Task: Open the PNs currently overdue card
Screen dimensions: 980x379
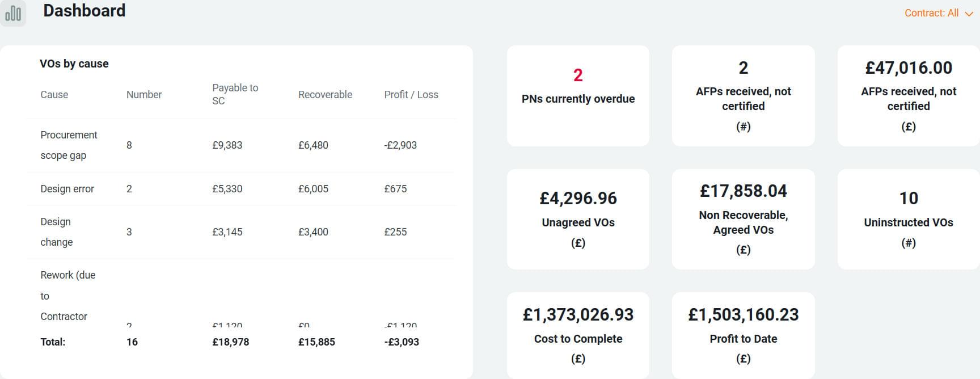Action: pos(578,95)
